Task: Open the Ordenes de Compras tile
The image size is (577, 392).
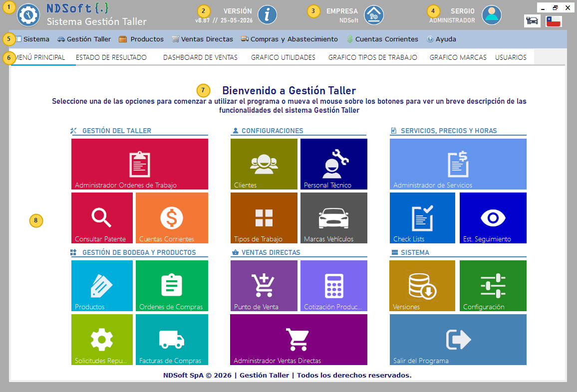Action: tap(172, 286)
